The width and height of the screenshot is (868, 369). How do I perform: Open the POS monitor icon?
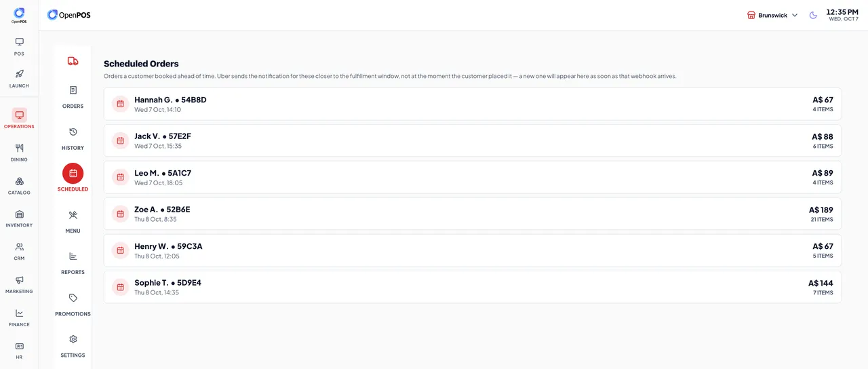(x=19, y=42)
